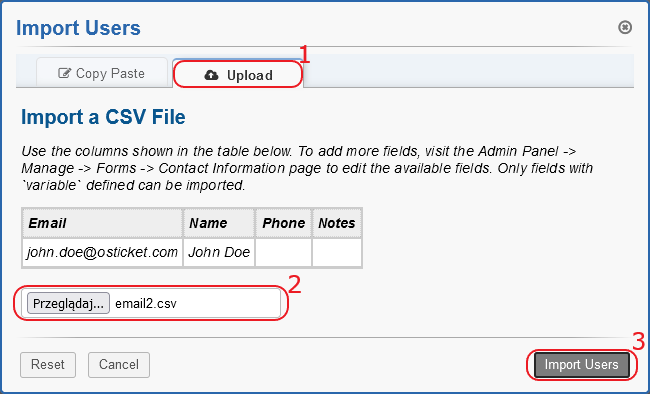650x394 pixels.
Task: Click the empty Phone example cell
Action: coord(284,252)
